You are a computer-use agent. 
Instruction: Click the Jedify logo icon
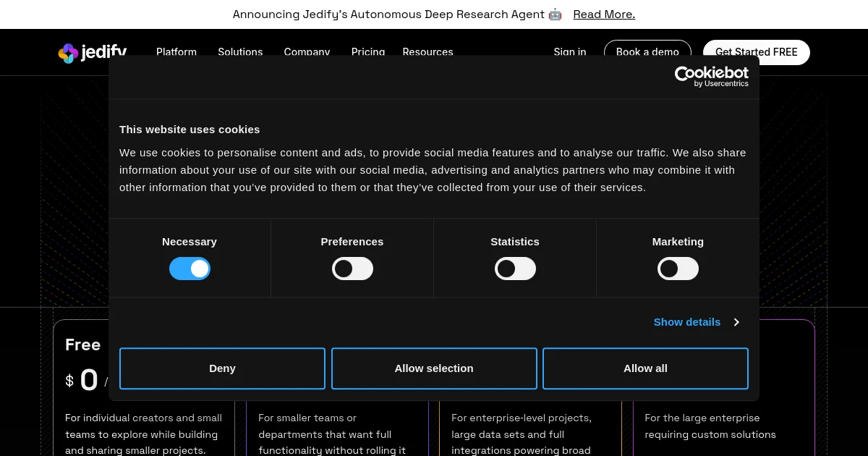pyautogui.click(x=68, y=53)
